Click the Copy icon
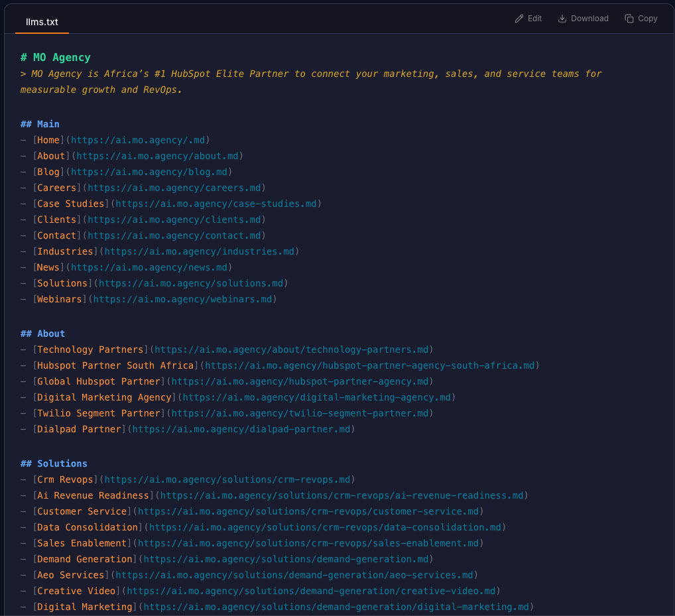The height and width of the screenshot is (616, 675). (x=641, y=18)
